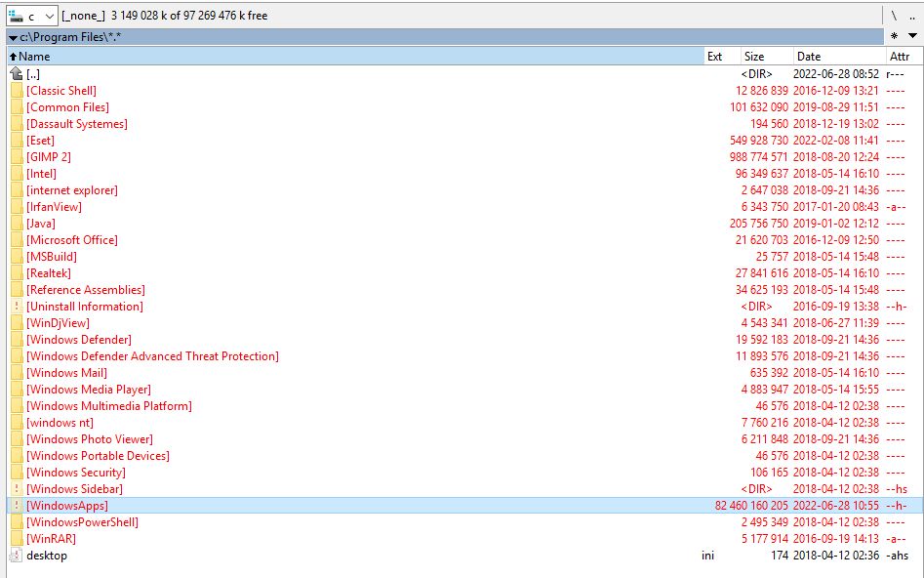Click the parent directory double-dot button

tap(911, 16)
